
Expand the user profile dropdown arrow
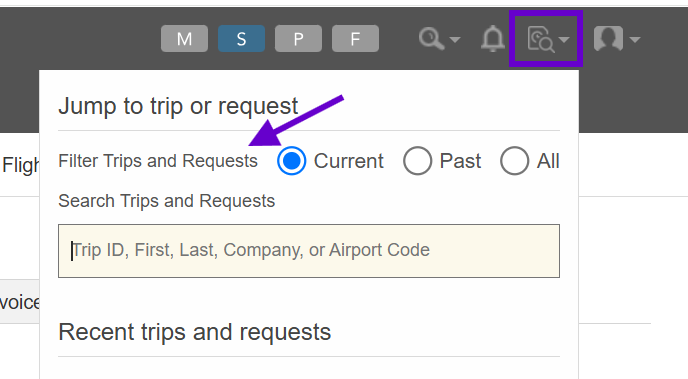tap(634, 40)
